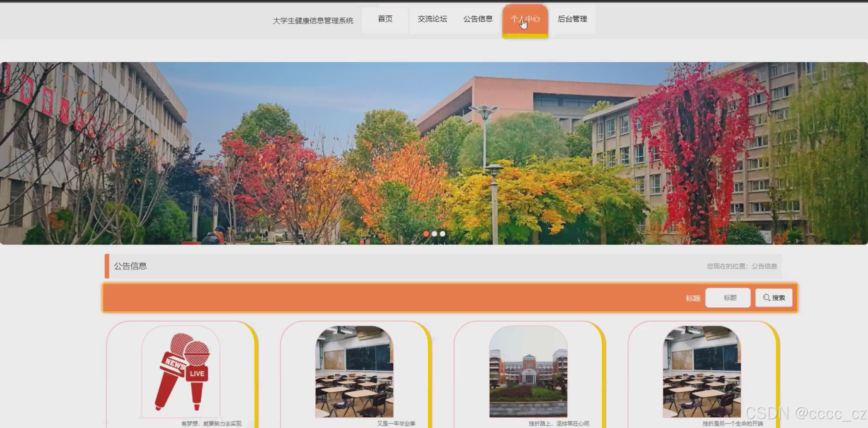Open the 首页 navigation tab
Viewport: 868px width, 428px height.
click(385, 19)
